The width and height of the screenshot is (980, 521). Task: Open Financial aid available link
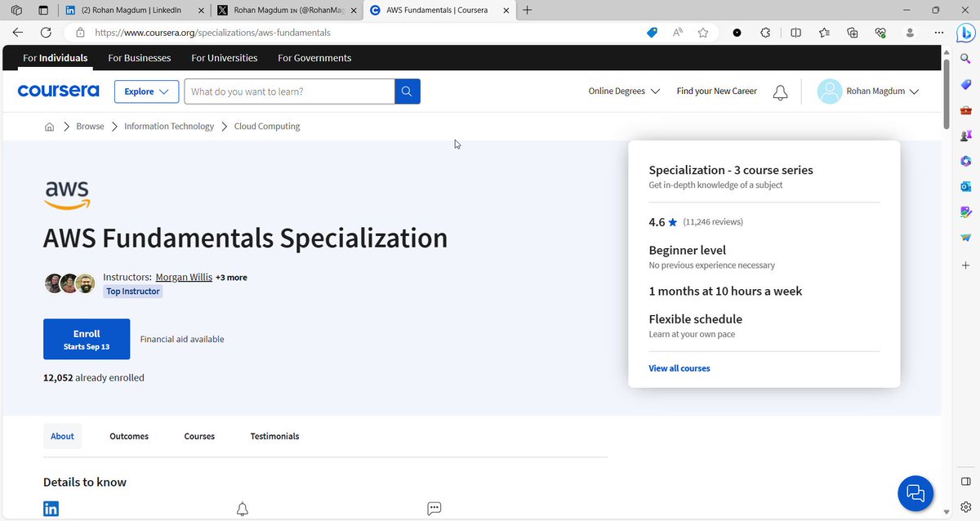(182, 339)
